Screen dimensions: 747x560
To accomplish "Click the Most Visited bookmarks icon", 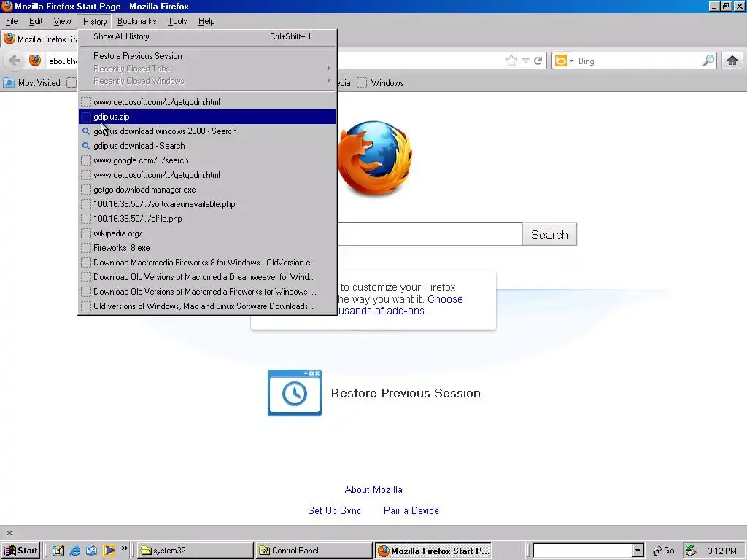I will pyautogui.click(x=9, y=83).
